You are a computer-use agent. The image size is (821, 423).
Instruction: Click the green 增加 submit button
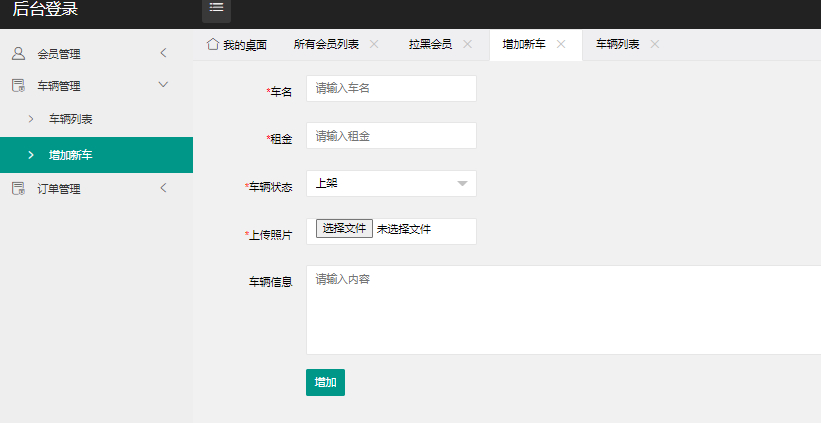pyautogui.click(x=325, y=382)
